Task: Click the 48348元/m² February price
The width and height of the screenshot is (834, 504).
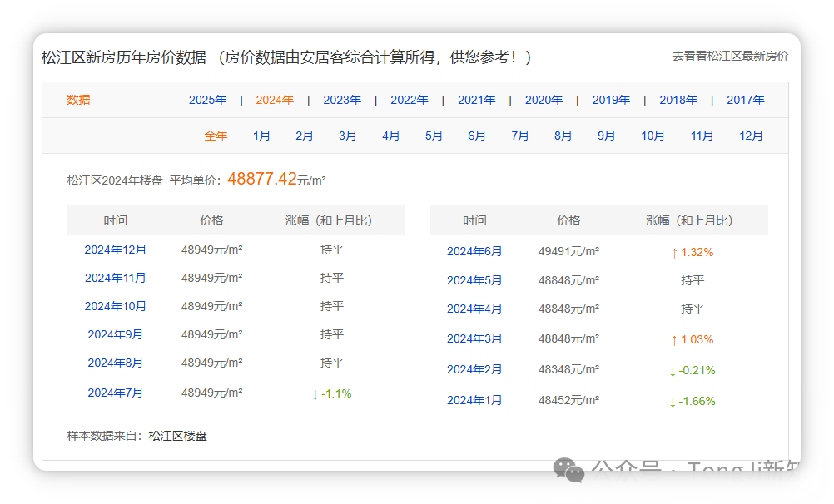Action: click(x=568, y=369)
